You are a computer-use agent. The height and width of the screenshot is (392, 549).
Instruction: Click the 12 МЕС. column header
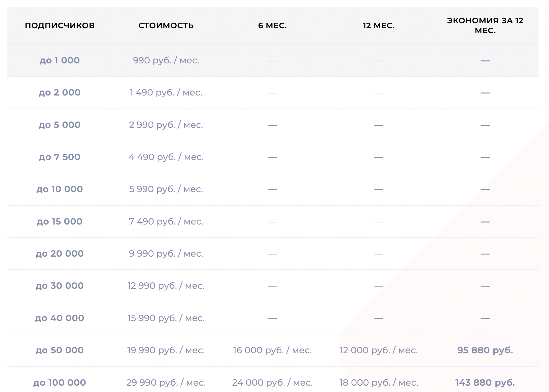pos(379,25)
